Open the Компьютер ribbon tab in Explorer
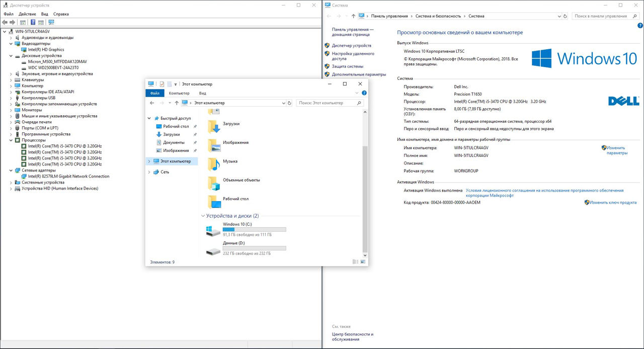This screenshot has height=349, width=644. pos(179,93)
